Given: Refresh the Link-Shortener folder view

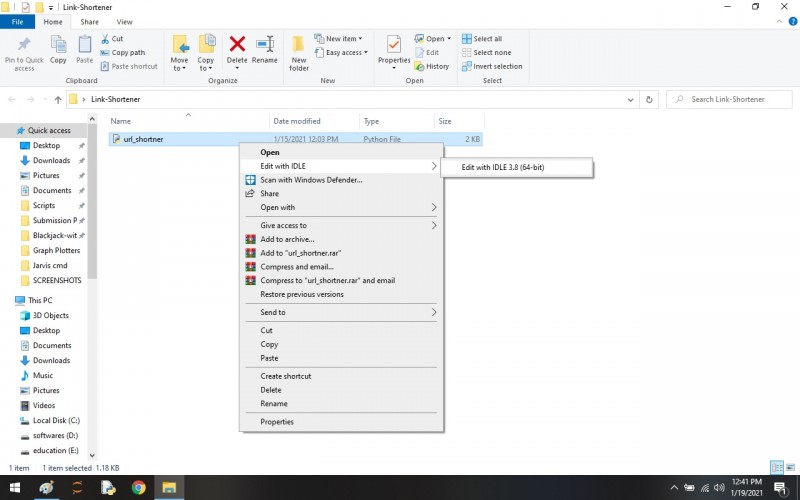Looking at the screenshot, I should pyautogui.click(x=649, y=99).
